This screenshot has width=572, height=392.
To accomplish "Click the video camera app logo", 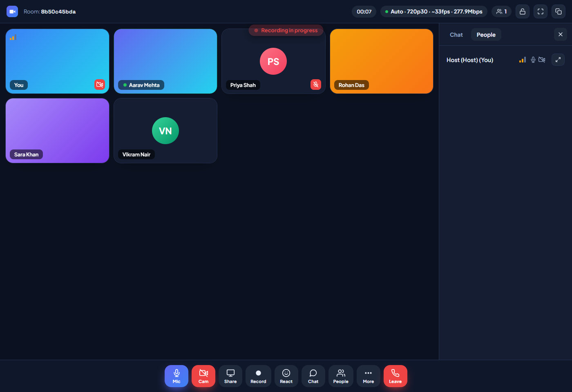I will [12, 11].
